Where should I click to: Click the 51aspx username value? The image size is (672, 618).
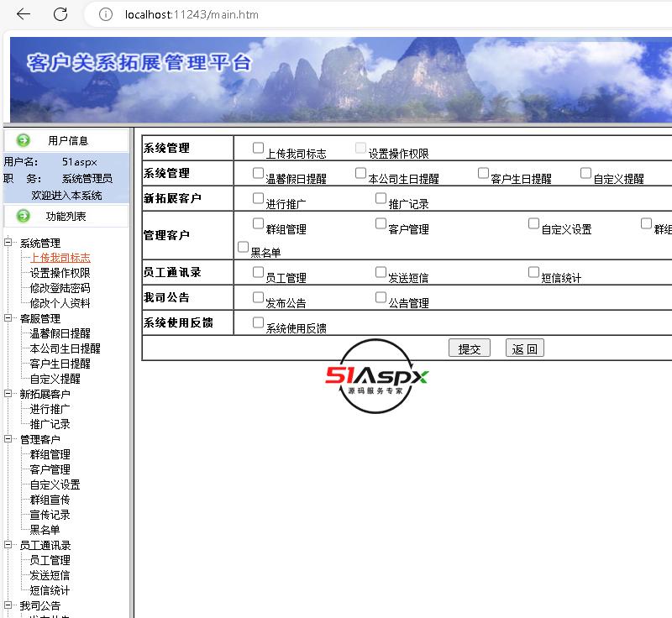[x=80, y=162]
